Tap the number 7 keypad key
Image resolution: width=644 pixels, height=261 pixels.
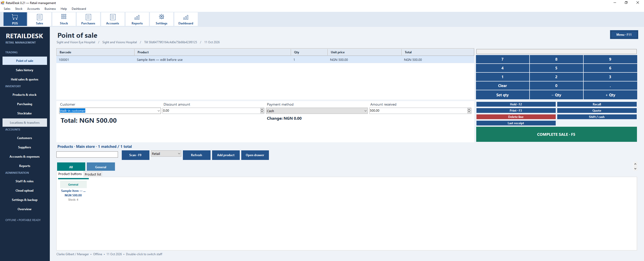pos(502,59)
